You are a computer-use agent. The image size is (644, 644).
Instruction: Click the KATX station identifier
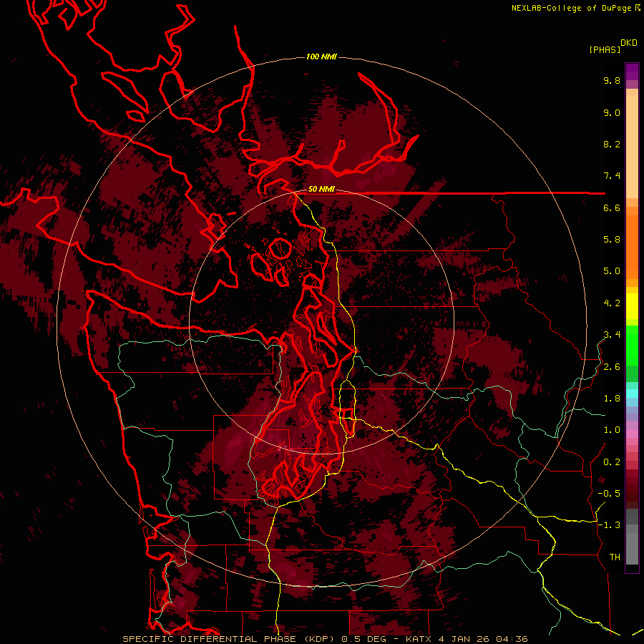(419, 639)
